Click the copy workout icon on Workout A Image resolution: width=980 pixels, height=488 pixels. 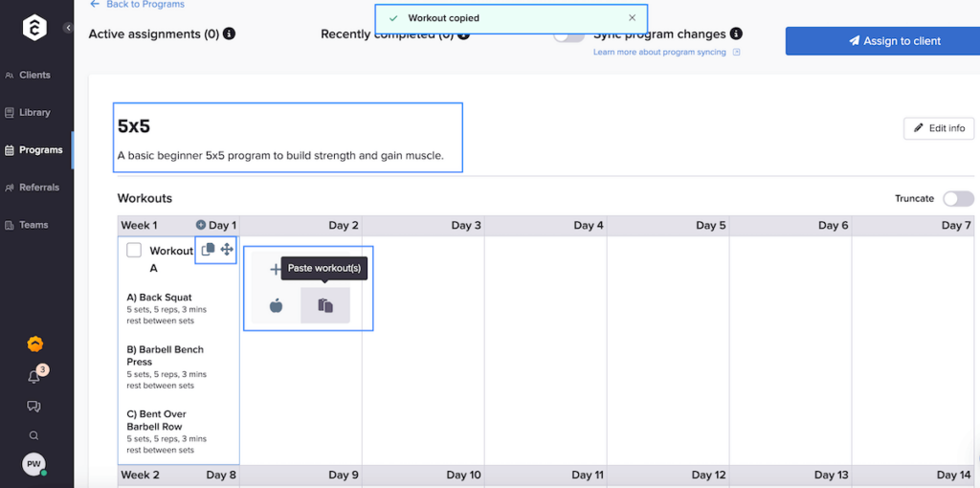tap(208, 250)
